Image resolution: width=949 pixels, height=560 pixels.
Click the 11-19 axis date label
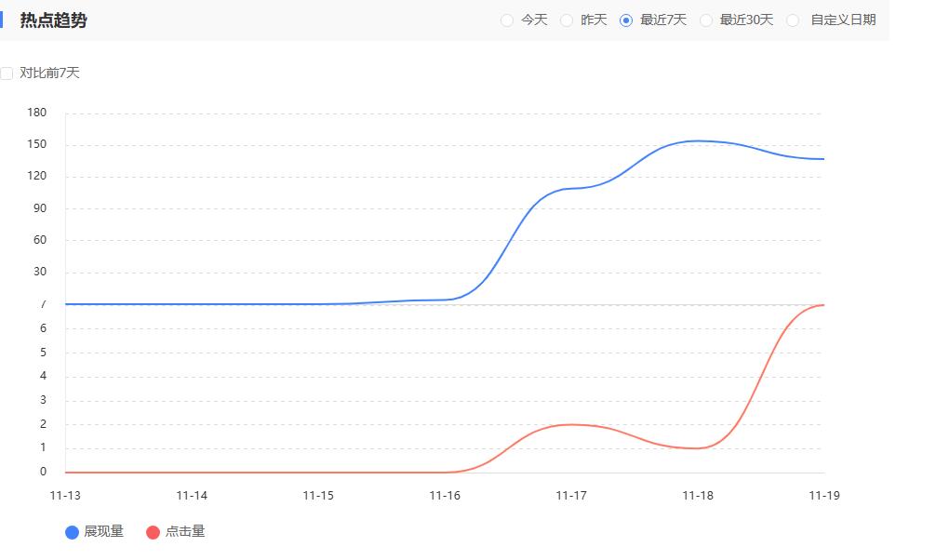[x=824, y=496]
